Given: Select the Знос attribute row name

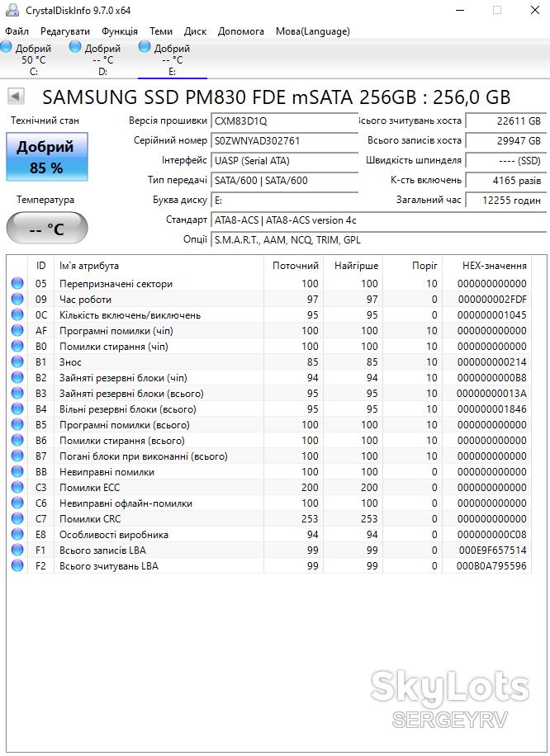Looking at the screenshot, I should (70, 362).
